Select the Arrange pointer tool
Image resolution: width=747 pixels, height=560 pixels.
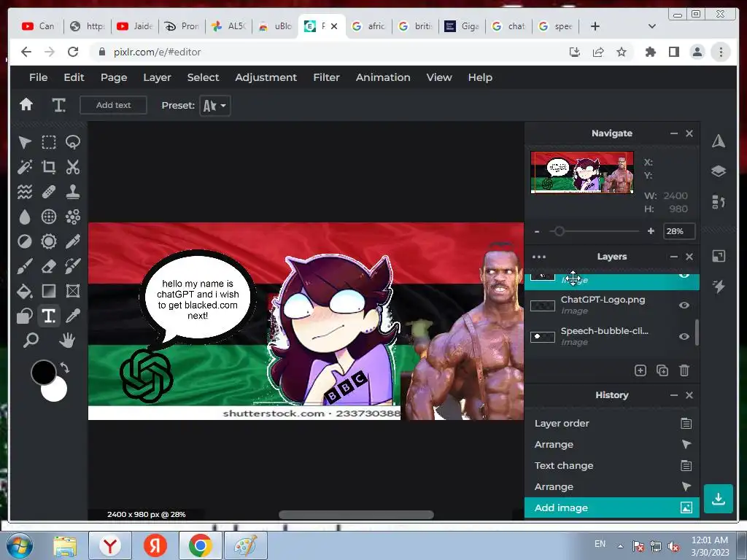point(25,142)
